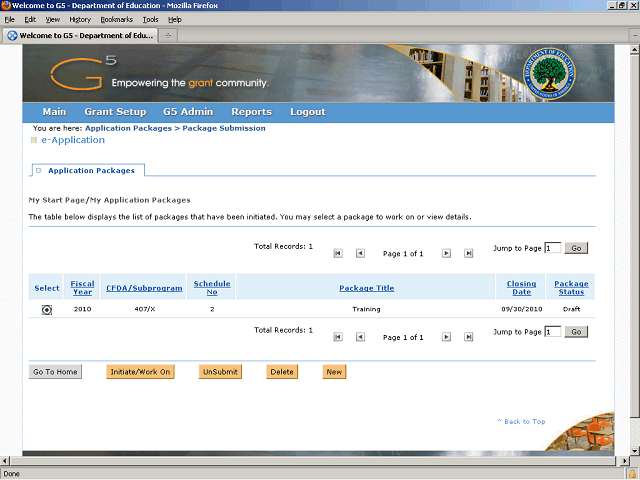Click the G5 logo in banner
640x480 pixels.
point(83,73)
